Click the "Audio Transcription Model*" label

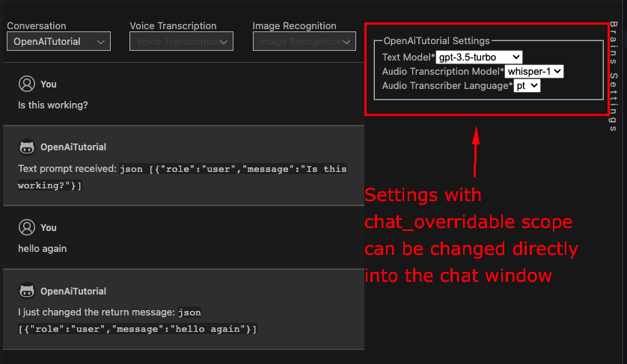(x=443, y=72)
